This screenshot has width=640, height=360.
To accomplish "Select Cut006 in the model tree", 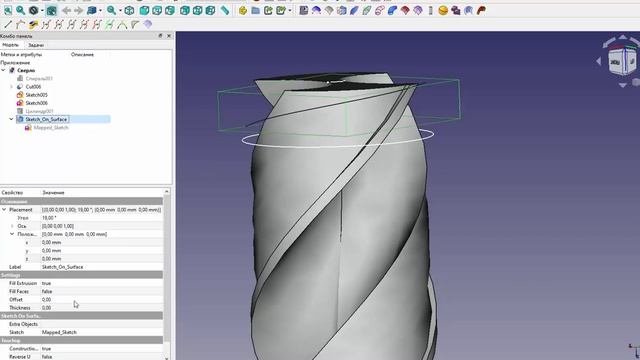I will pyautogui.click(x=33, y=87).
